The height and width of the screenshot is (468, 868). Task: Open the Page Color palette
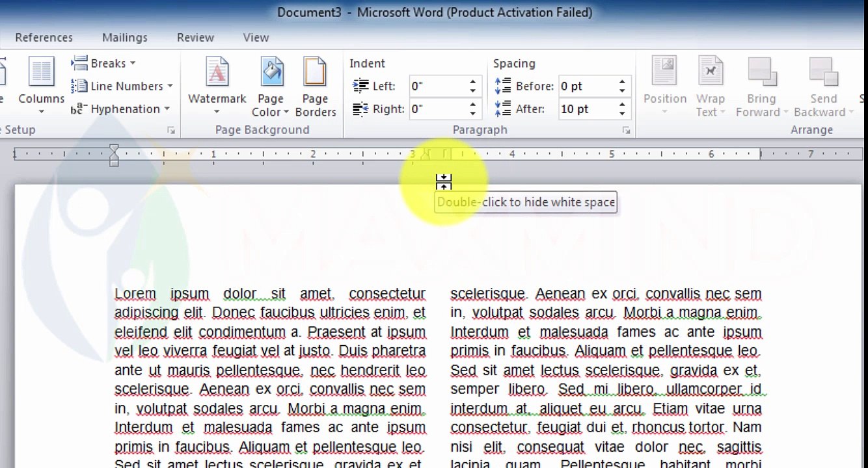click(x=271, y=86)
